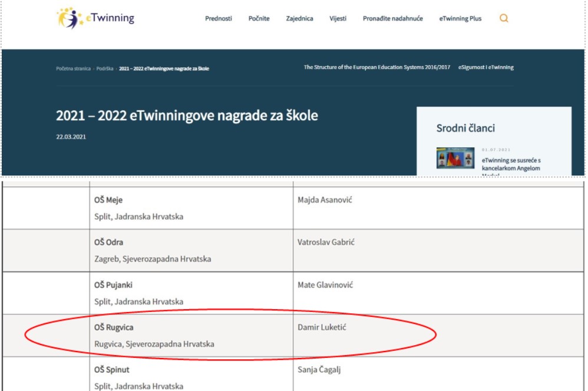Go to the Podrška breadcrumb link
This screenshot has width=588, height=391.
pos(105,69)
